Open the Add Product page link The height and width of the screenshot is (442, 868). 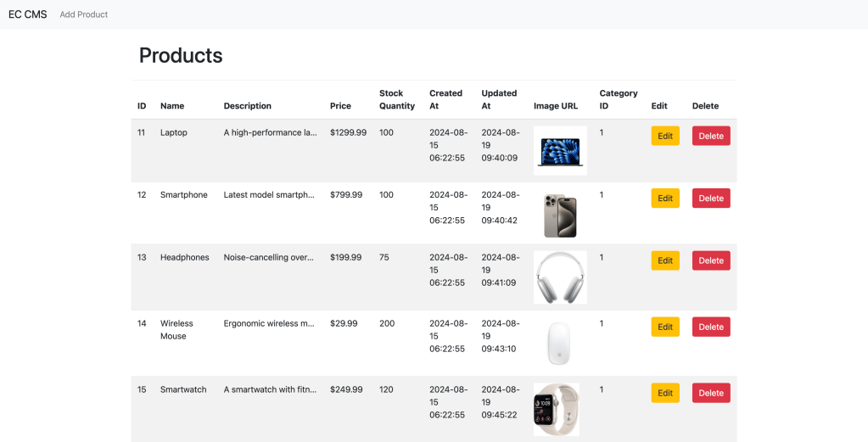[84, 14]
